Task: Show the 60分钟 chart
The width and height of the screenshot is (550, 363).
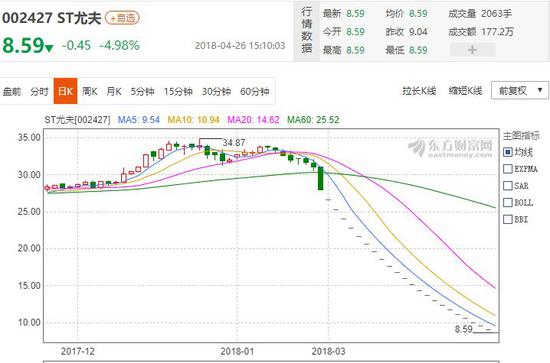Action: click(x=255, y=92)
